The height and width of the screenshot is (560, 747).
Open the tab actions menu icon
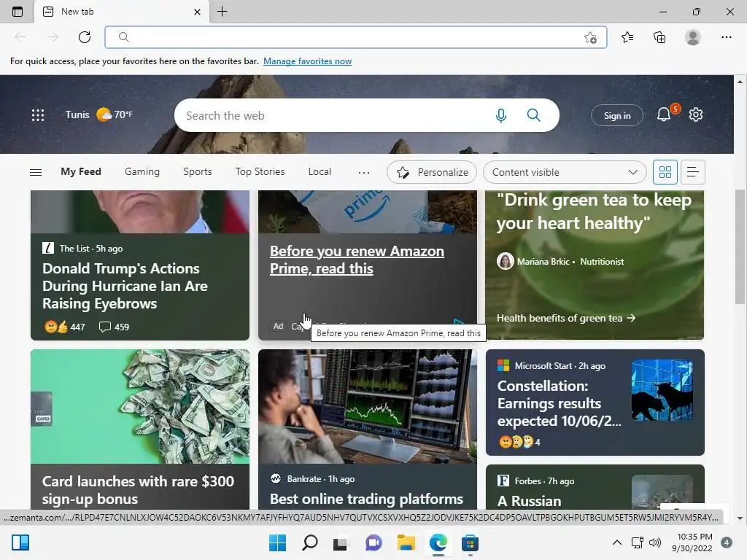click(18, 12)
